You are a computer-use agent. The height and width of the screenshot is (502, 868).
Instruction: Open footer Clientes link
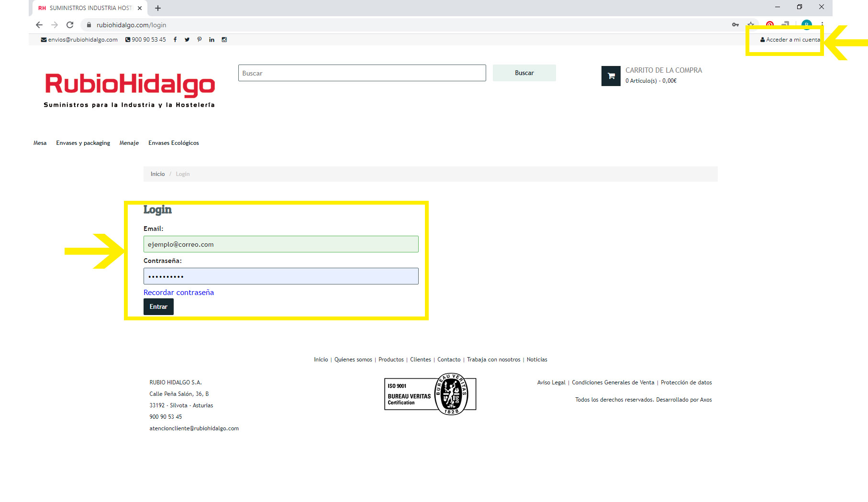(x=421, y=360)
